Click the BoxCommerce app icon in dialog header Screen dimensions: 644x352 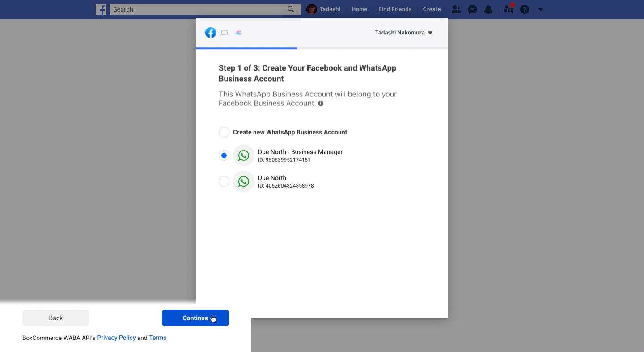239,33
